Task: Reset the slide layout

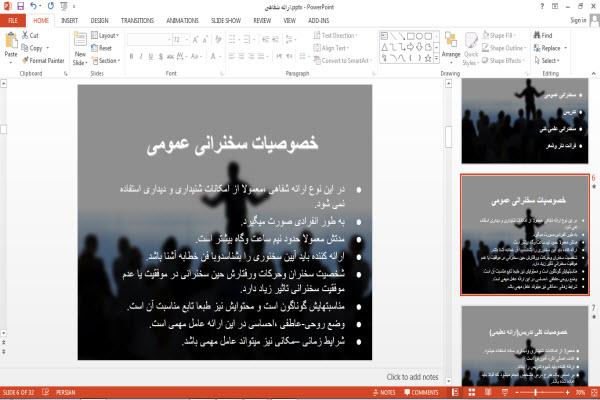Action: [x=101, y=48]
